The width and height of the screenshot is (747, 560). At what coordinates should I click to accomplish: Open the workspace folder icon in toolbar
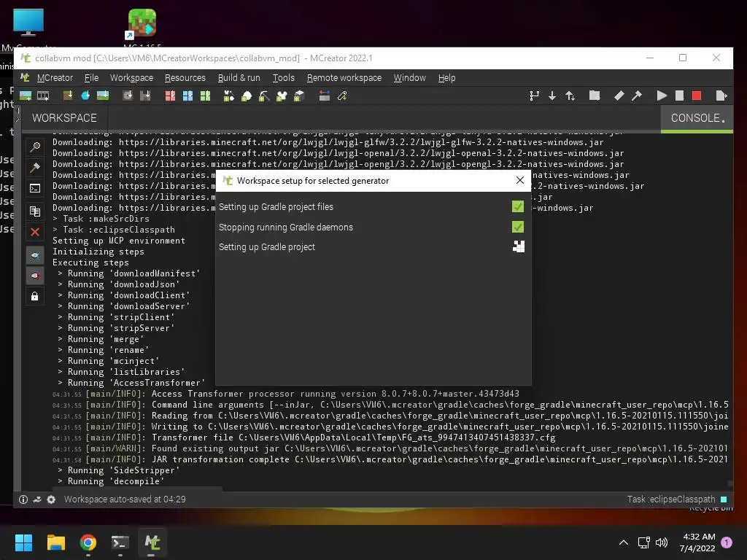click(595, 96)
